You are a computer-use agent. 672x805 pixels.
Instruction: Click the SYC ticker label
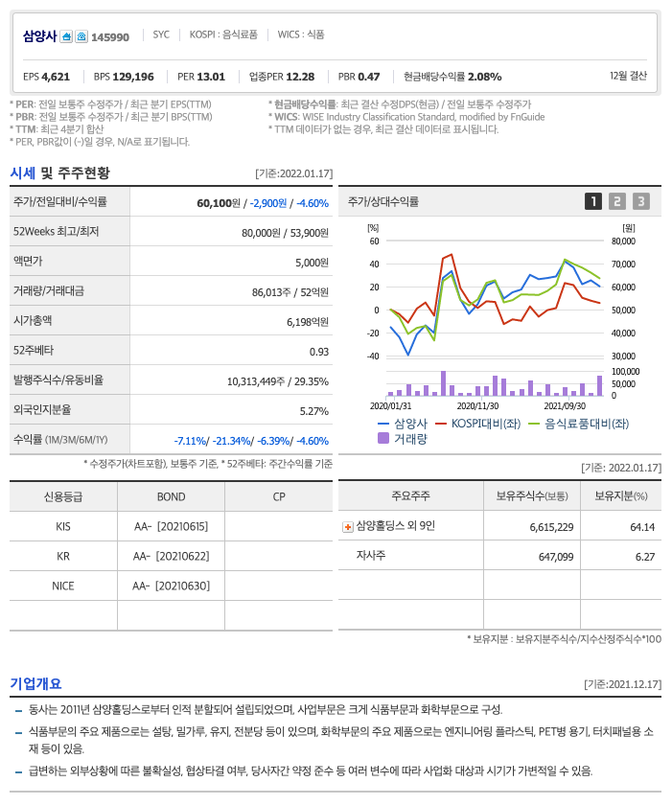(161, 34)
